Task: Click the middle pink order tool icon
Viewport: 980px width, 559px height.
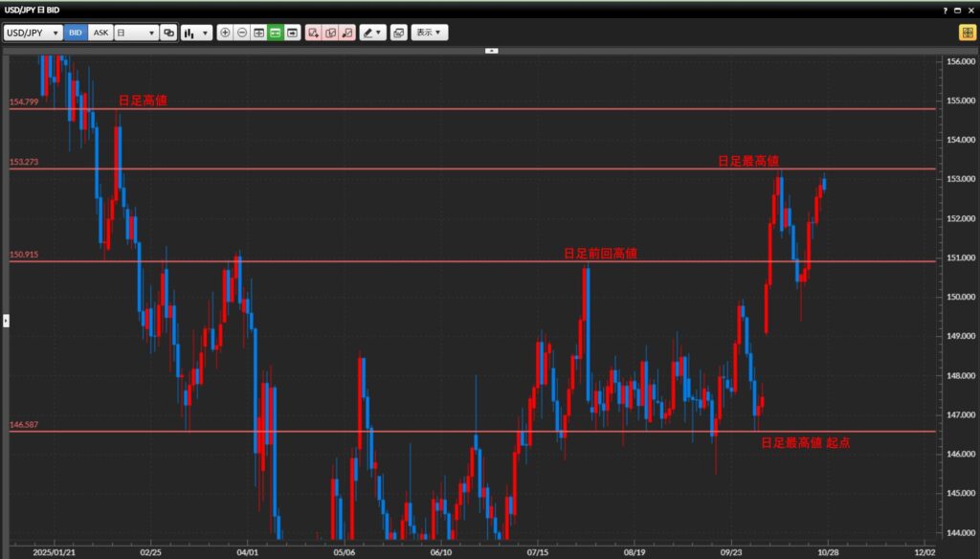Action: 330,33
